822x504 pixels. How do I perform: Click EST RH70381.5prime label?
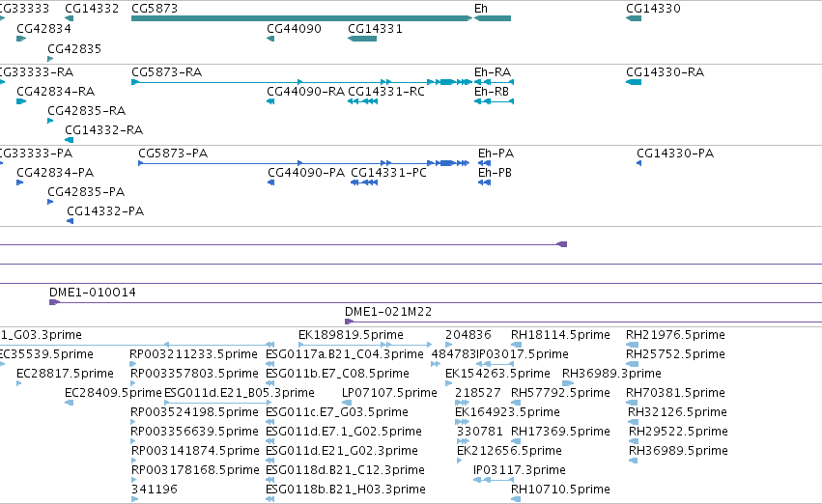(676, 393)
